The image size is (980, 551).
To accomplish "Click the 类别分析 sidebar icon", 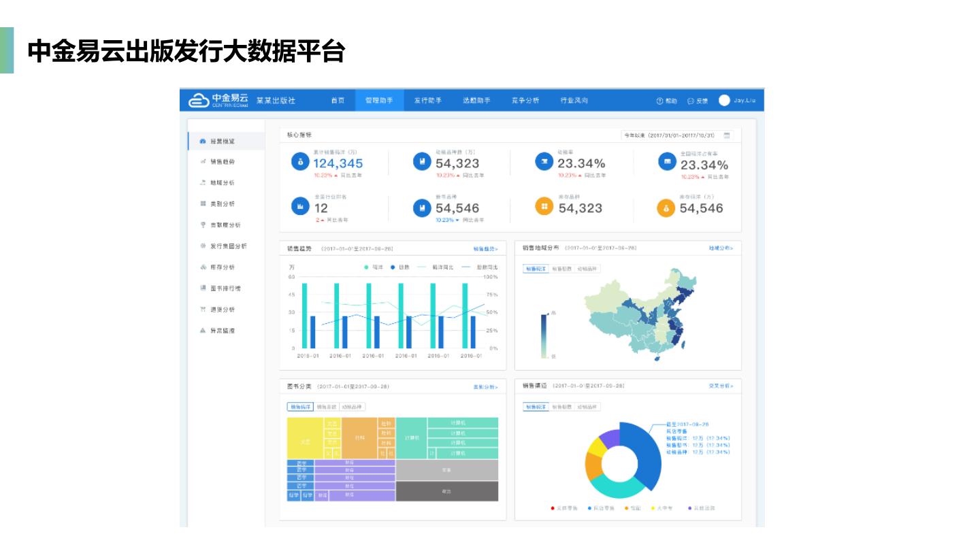I will coord(202,203).
